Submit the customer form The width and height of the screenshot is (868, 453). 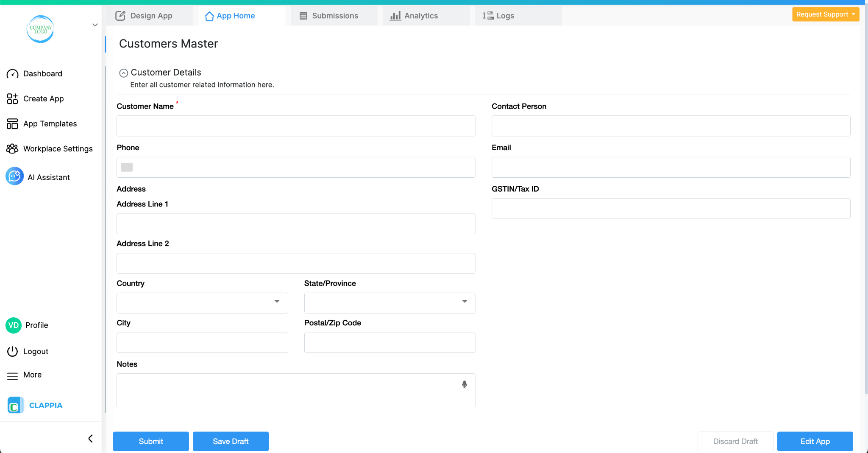coord(150,441)
